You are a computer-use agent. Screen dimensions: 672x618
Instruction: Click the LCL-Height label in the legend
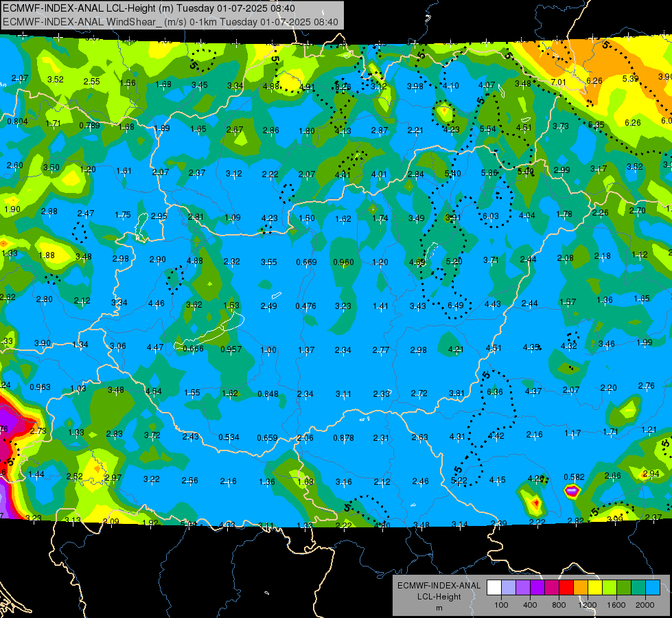439,597
